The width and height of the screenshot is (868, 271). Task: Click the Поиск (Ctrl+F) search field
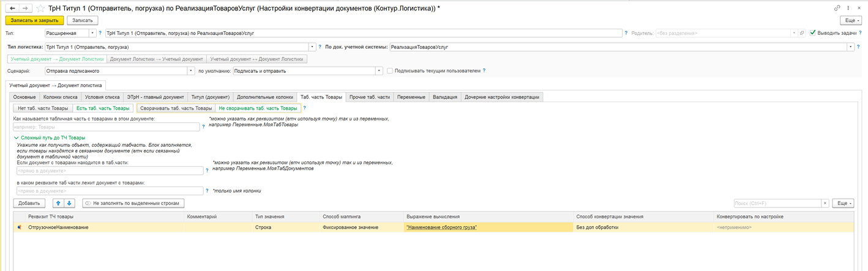(x=777, y=203)
